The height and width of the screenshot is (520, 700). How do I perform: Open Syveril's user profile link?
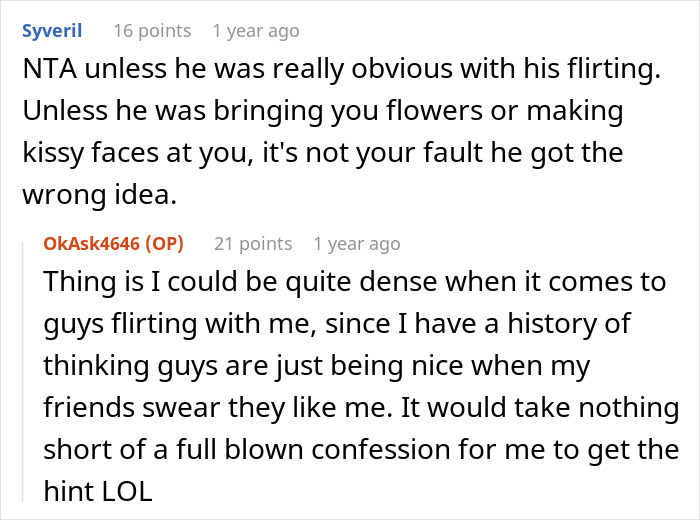tap(52, 31)
